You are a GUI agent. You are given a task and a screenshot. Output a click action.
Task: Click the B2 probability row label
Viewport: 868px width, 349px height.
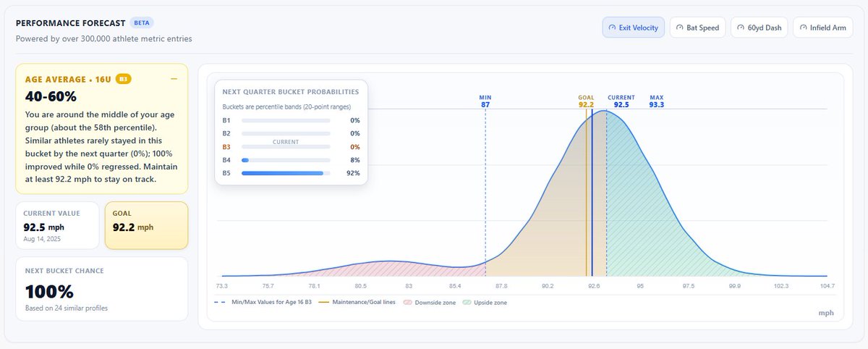point(226,133)
